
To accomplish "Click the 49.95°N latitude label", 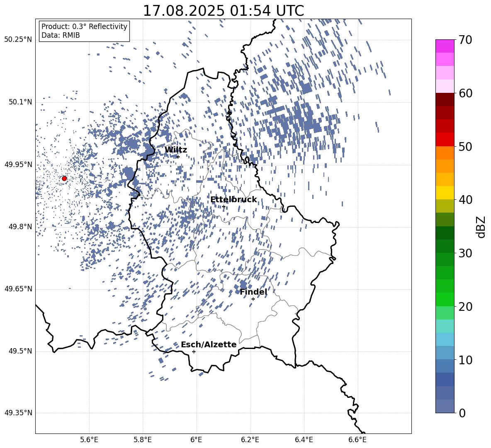I will tap(18, 165).
